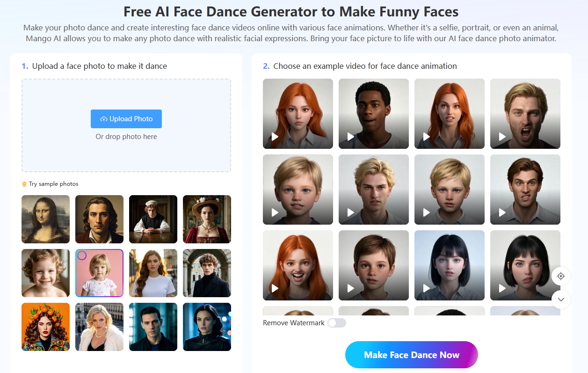Image resolution: width=588 pixels, height=373 pixels.
Task: Play the serious blond boy example video
Action: 450,190
